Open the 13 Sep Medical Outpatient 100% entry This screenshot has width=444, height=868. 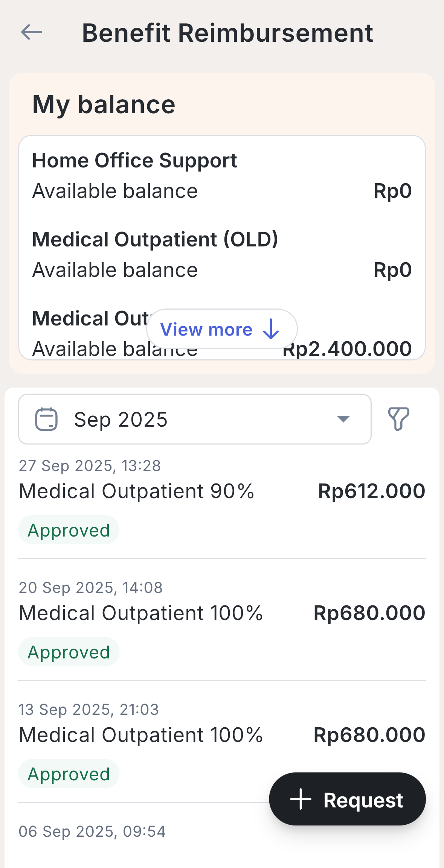[140, 735]
